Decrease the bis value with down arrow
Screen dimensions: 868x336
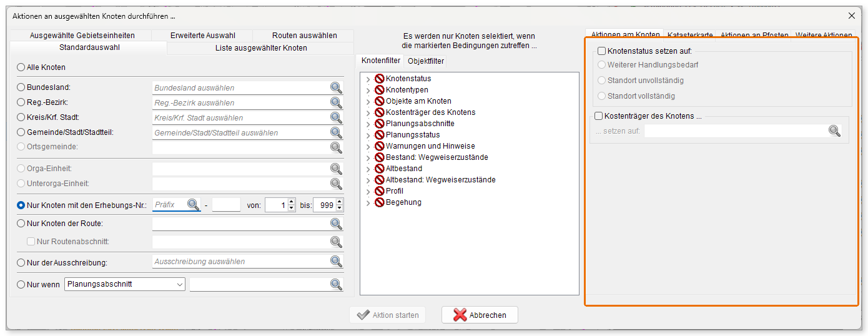(x=339, y=208)
